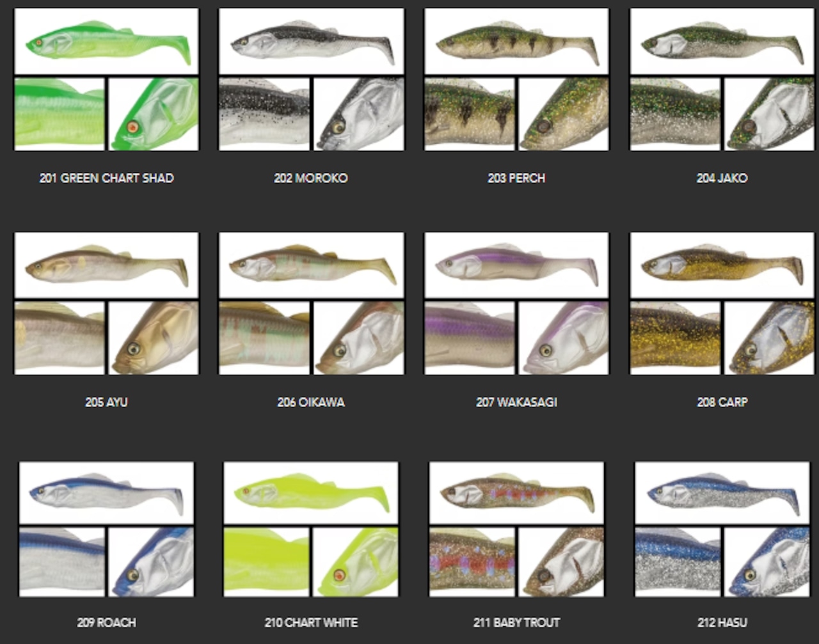
Task: Open the 207 Wakasagi purple body close-up
Action: 470,338
